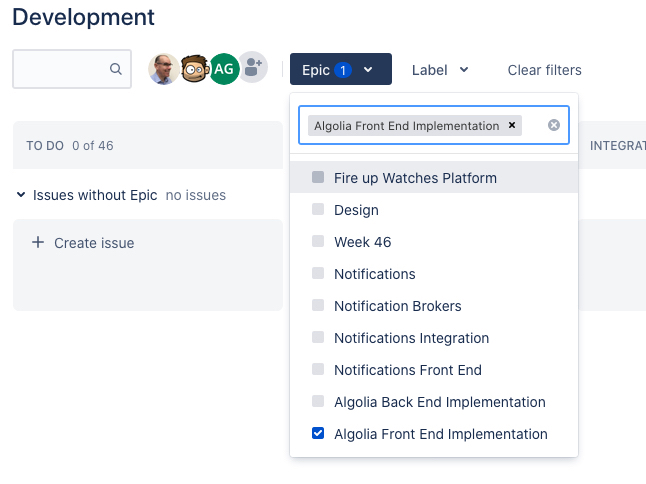
Task: Focus the board search field
Action: coord(72,69)
